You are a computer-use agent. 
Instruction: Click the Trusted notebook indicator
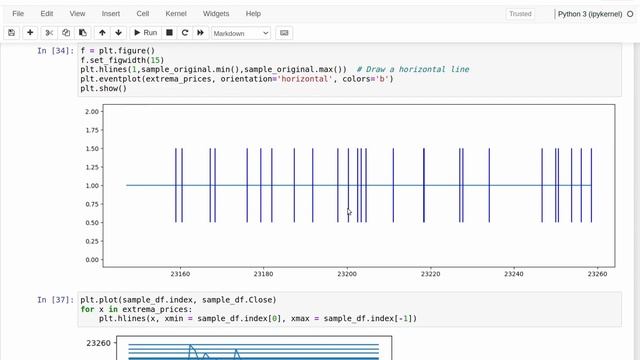(x=520, y=14)
